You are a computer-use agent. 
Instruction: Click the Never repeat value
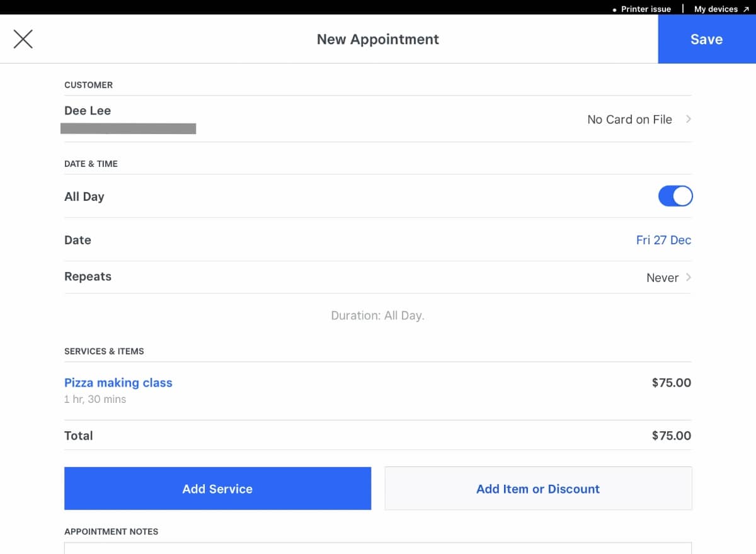click(662, 278)
